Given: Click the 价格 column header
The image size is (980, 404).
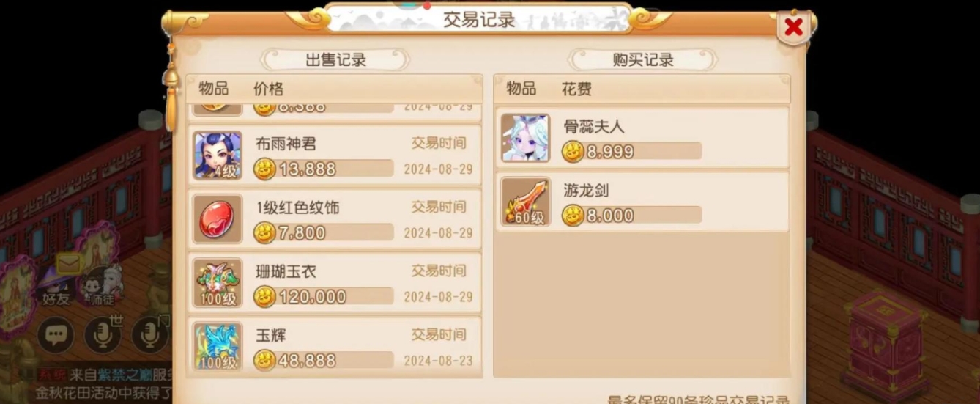Looking at the screenshot, I should [268, 89].
